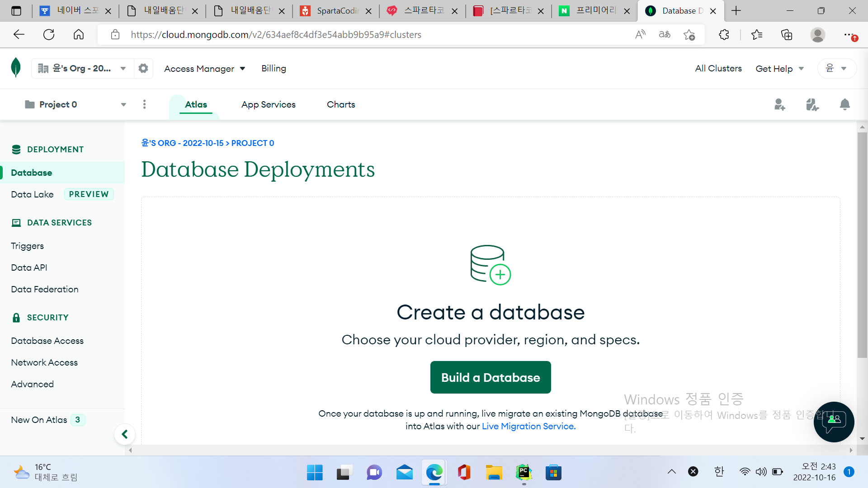The image size is (868, 488).
Task: Click the PROJECT 0 breadcrumb link
Action: pos(253,143)
